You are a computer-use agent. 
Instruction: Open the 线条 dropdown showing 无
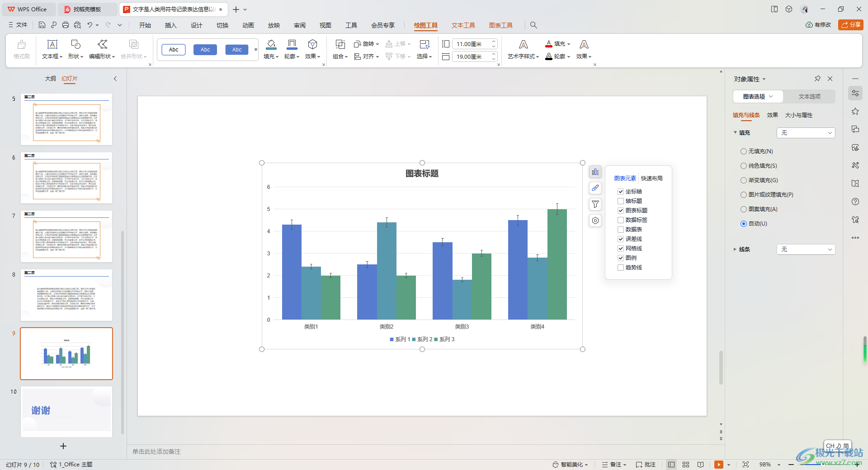(806, 249)
